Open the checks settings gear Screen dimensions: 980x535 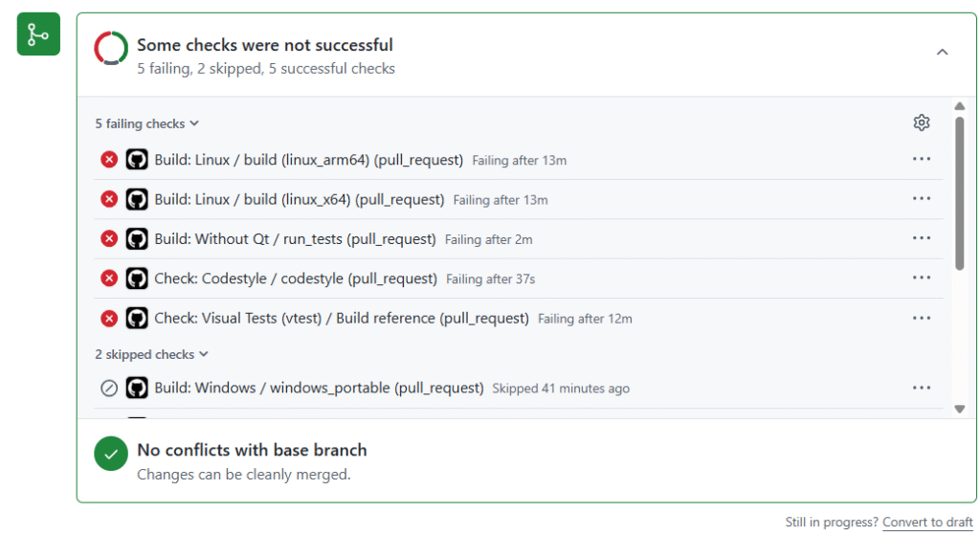coord(922,123)
